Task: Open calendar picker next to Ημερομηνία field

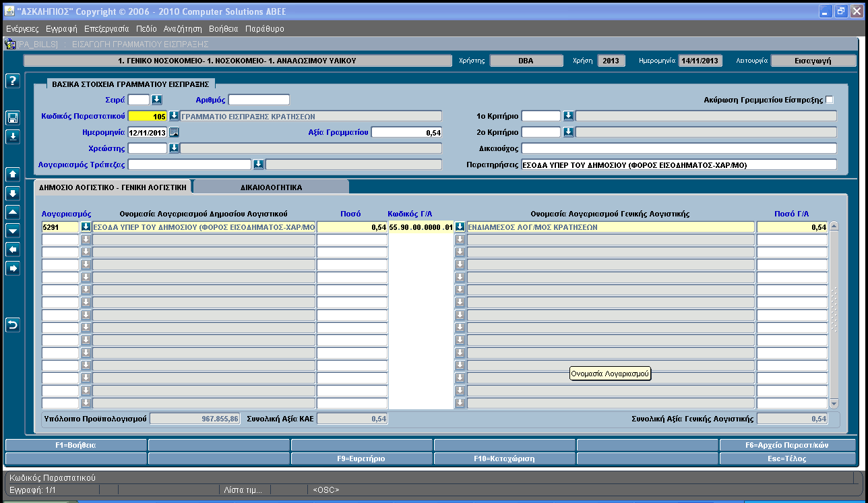Action: click(174, 132)
